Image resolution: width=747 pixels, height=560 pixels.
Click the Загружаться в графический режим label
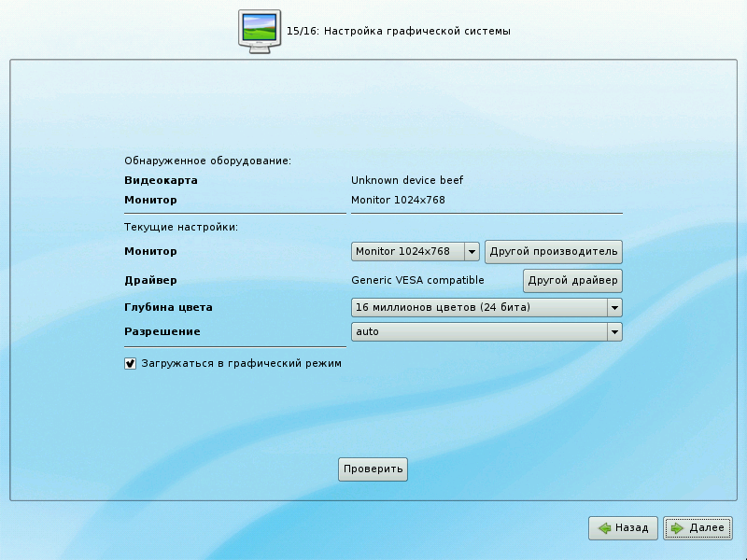(x=241, y=363)
